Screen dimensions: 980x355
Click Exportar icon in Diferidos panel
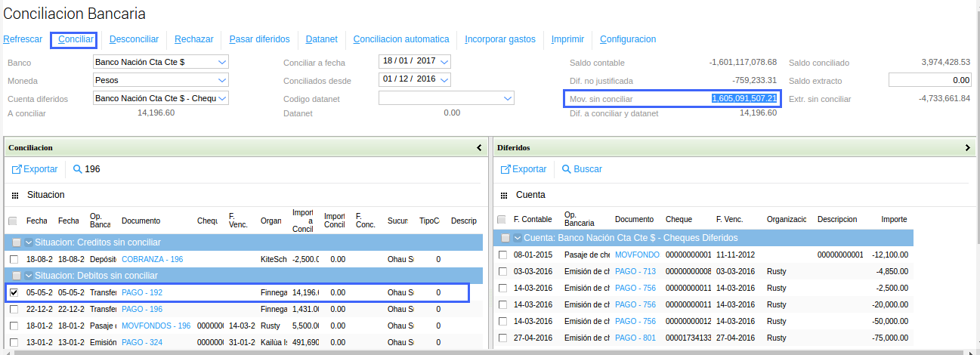(506, 169)
